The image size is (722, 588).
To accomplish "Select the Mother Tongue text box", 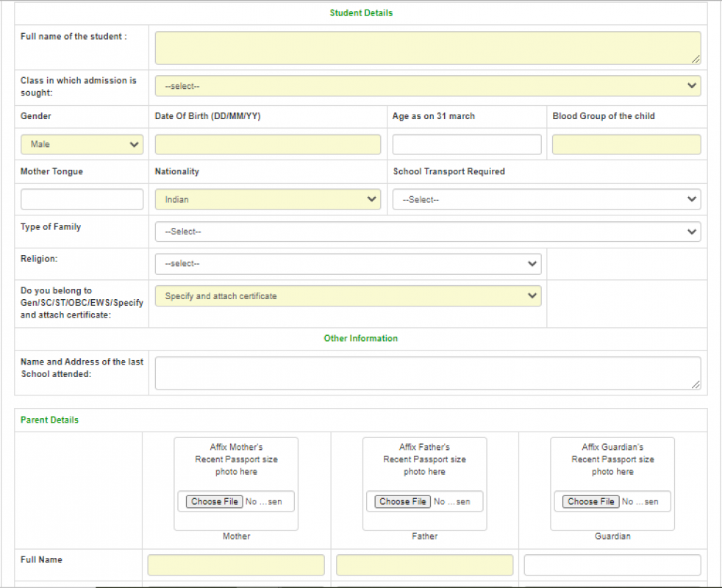I will click(82, 199).
